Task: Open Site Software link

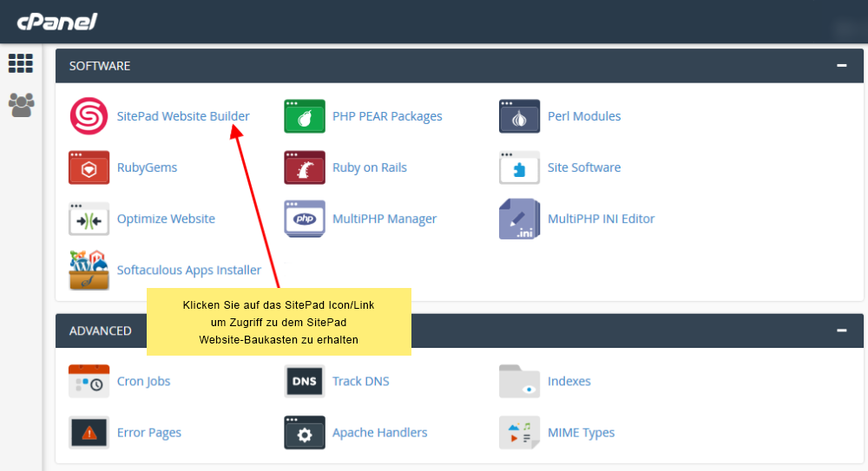Action: click(x=584, y=167)
